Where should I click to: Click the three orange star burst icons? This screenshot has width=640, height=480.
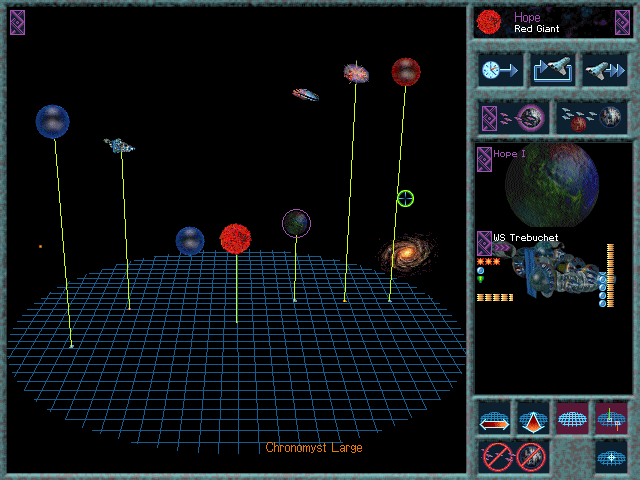[489, 262]
